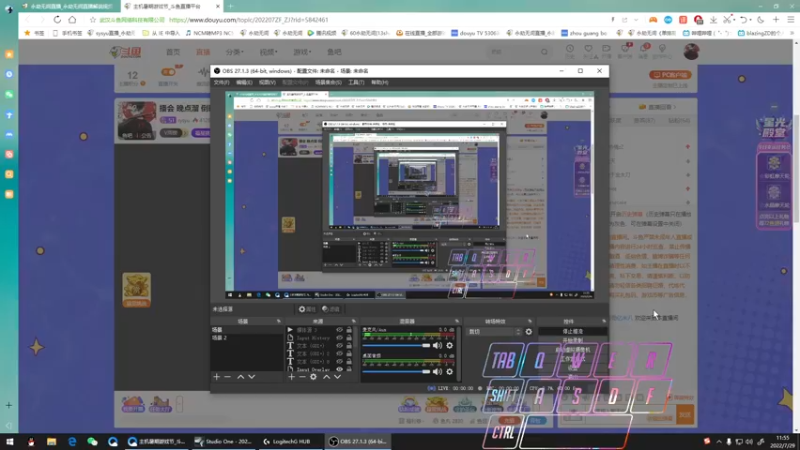Undock the sources panel via header icon
Screen dimensions: 800x450
354,321
